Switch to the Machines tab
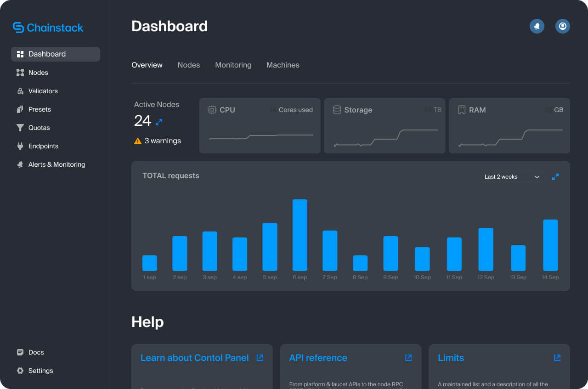Image resolution: width=588 pixels, height=389 pixels. tap(283, 65)
